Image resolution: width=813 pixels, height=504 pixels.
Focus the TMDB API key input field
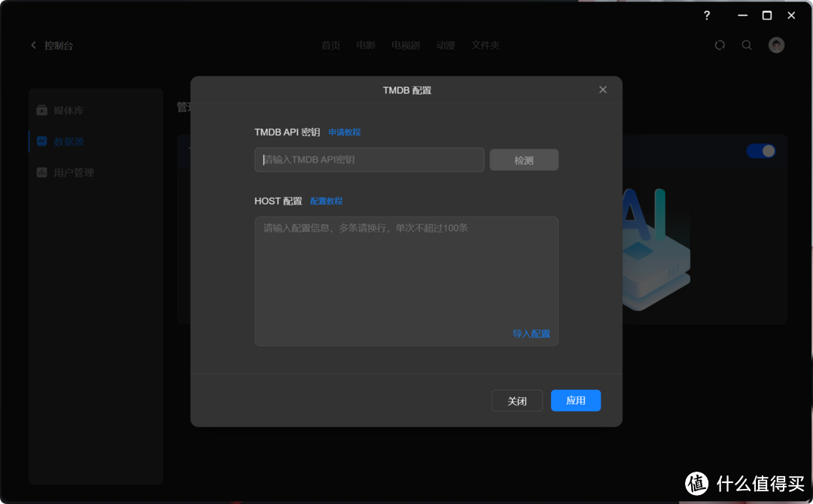[x=369, y=159]
